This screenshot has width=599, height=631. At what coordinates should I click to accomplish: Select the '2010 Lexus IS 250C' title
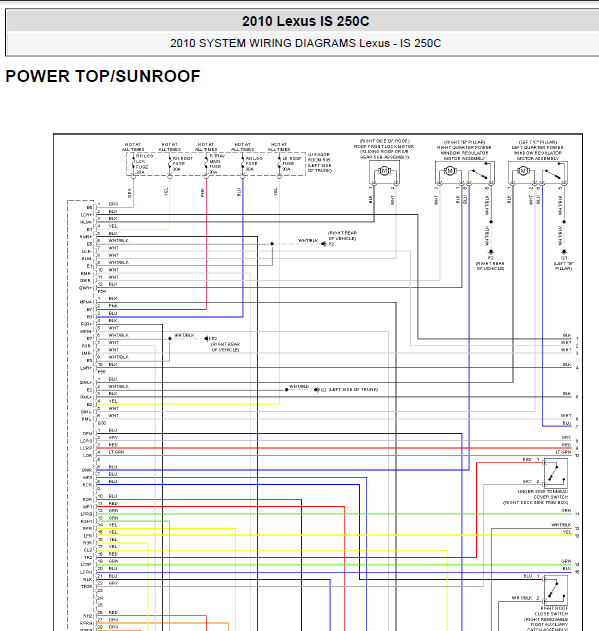click(x=306, y=21)
